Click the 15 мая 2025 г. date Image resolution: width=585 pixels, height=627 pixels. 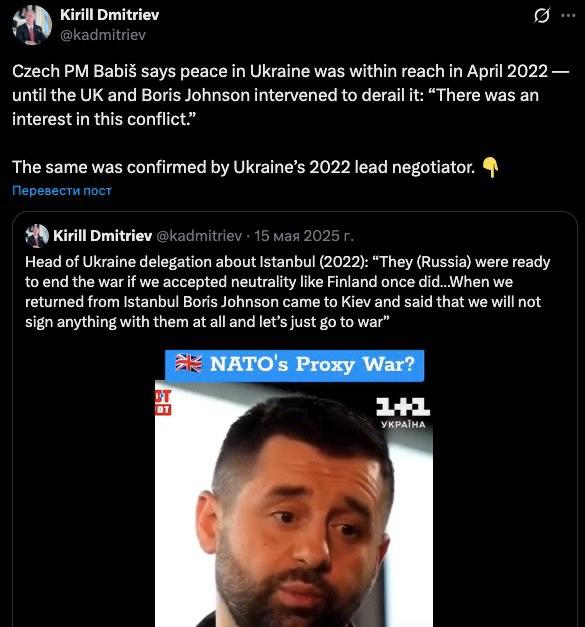tap(304, 236)
